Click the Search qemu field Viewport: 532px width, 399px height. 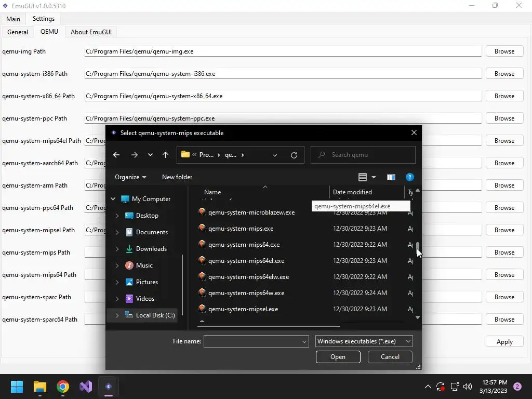[x=363, y=155]
